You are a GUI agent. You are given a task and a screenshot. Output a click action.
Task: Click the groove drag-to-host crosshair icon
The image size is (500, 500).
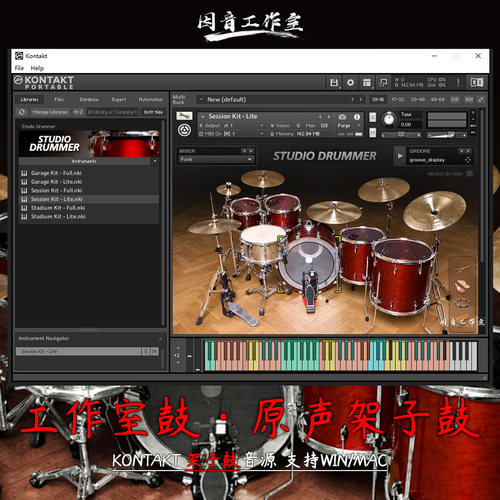468,160
